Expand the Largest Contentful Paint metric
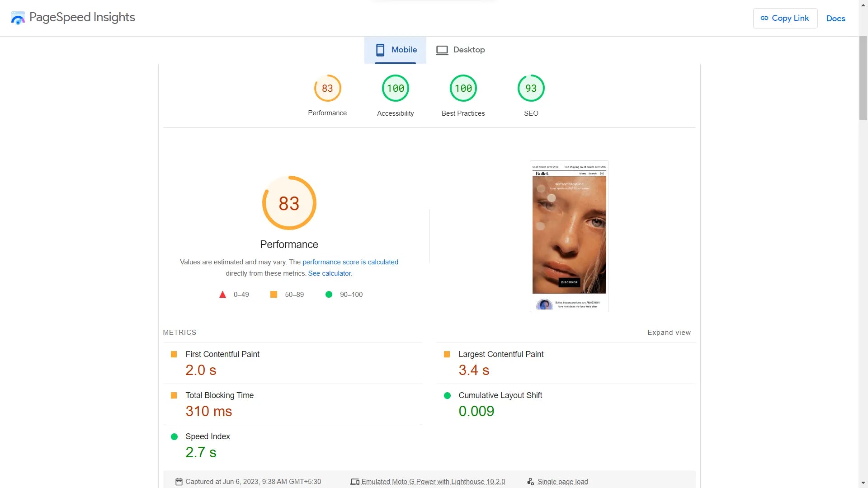This screenshot has height=488, width=868. point(500,354)
